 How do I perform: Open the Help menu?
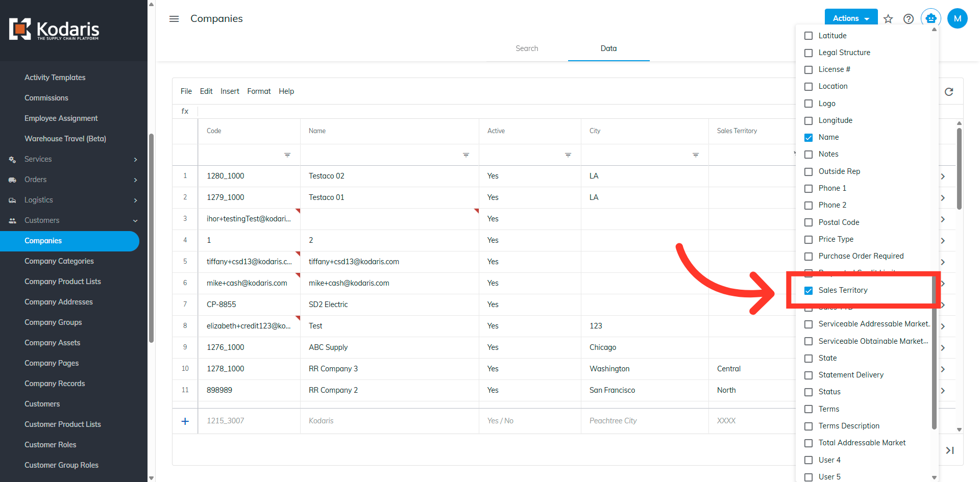(286, 91)
